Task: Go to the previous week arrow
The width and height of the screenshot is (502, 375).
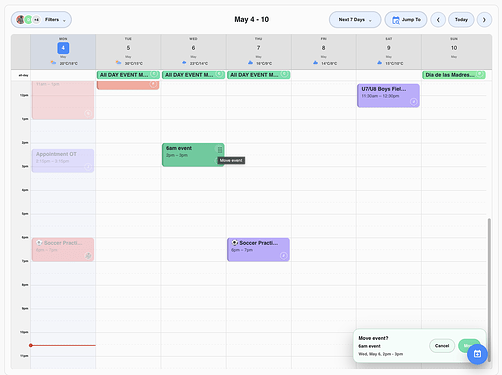Action: coord(438,20)
